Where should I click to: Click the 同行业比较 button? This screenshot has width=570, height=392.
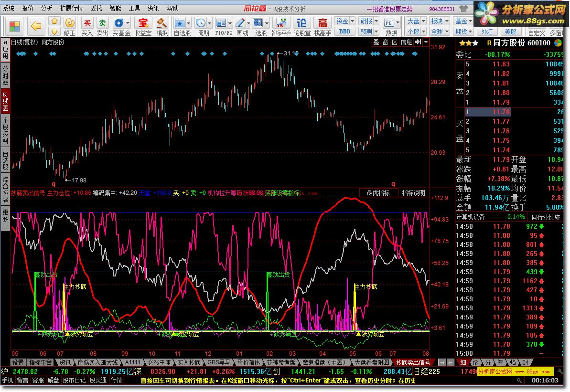click(546, 217)
